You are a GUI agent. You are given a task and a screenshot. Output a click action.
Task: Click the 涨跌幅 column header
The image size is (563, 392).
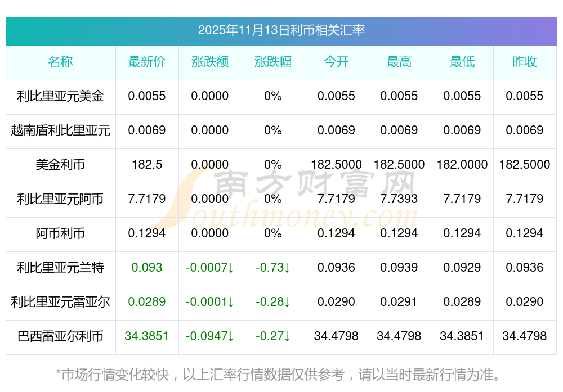pos(273,62)
